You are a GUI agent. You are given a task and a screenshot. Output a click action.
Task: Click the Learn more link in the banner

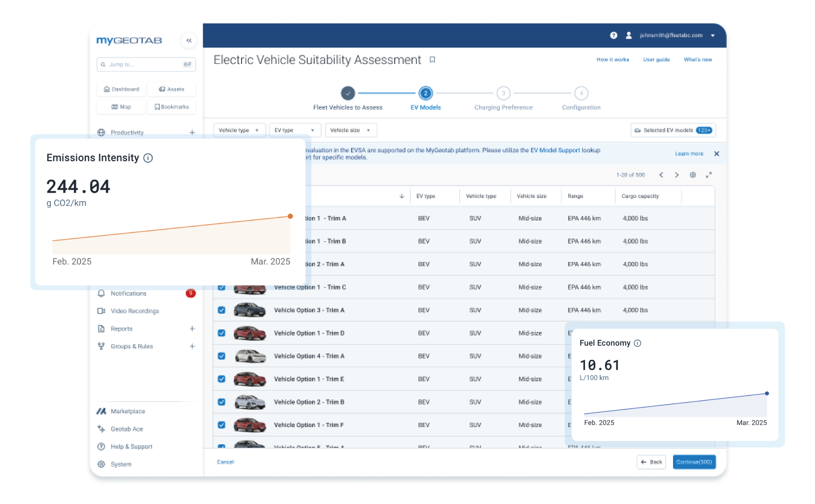point(689,154)
